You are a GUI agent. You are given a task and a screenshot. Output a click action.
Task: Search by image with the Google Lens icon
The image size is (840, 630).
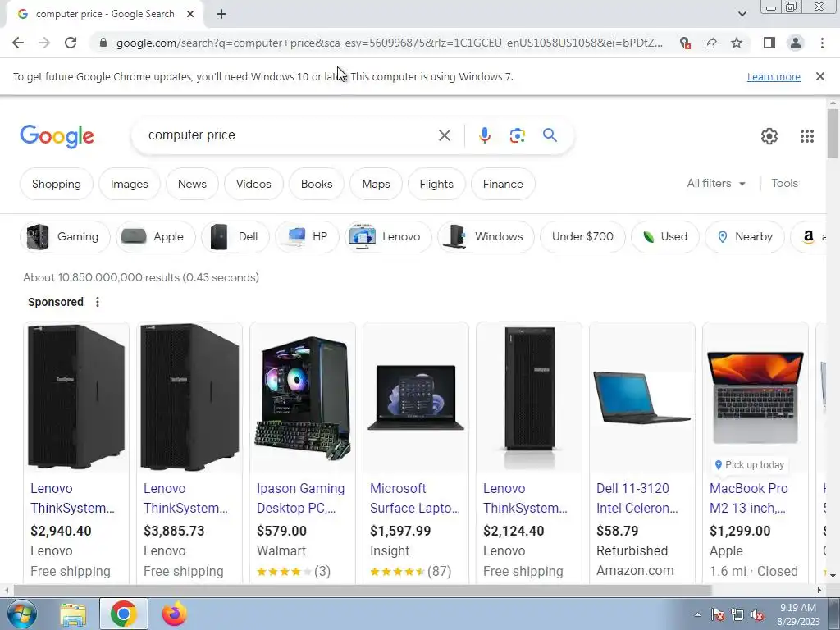[517, 135]
